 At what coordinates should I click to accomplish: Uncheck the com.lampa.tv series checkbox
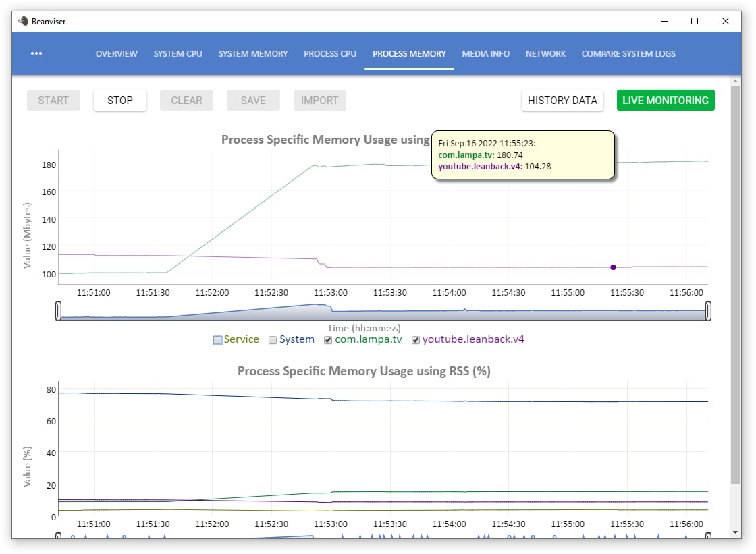click(x=328, y=340)
